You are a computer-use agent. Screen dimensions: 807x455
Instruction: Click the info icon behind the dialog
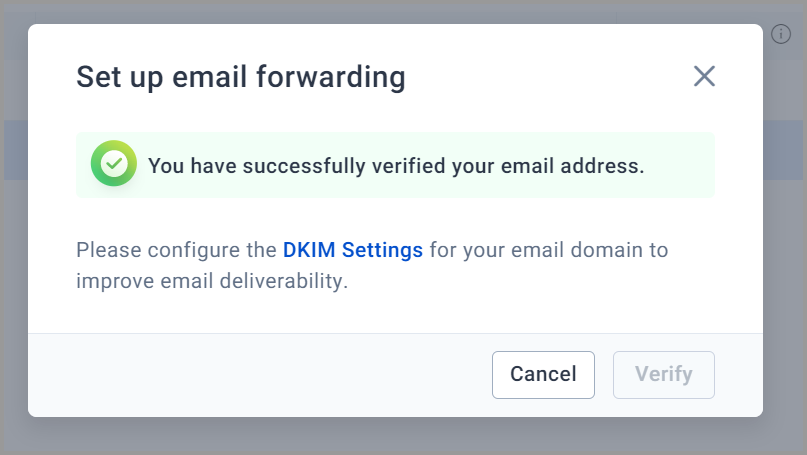(x=781, y=34)
